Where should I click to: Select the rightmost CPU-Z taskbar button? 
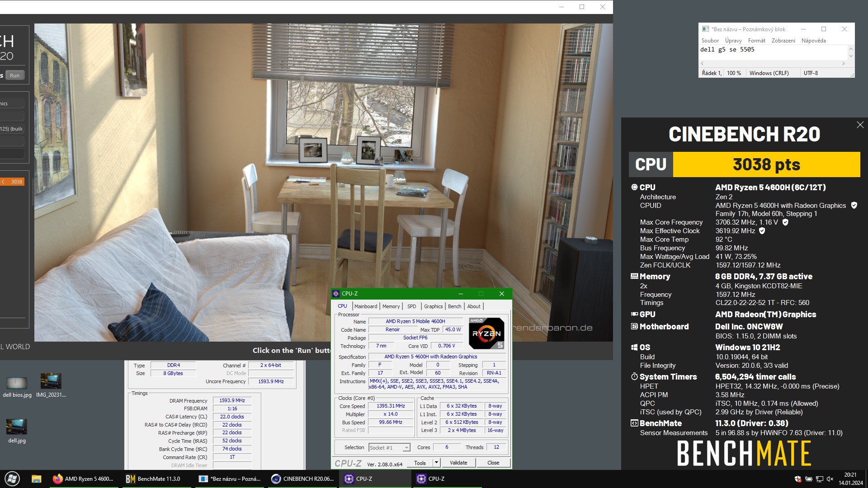[x=448, y=479]
